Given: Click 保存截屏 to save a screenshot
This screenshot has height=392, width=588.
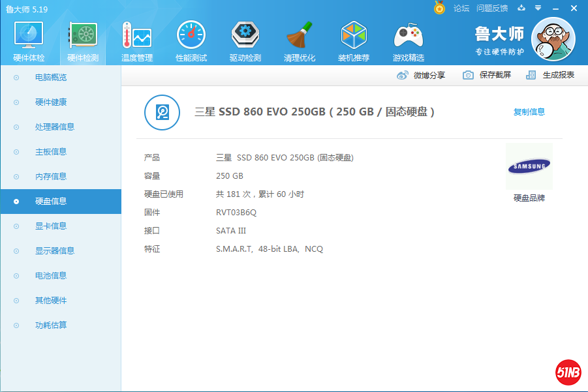Looking at the screenshot, I should 487,75.
